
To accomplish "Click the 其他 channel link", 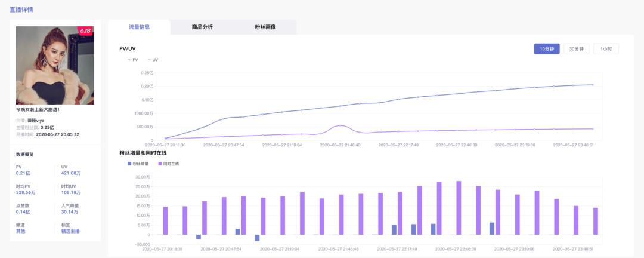I will pos(21,231).
